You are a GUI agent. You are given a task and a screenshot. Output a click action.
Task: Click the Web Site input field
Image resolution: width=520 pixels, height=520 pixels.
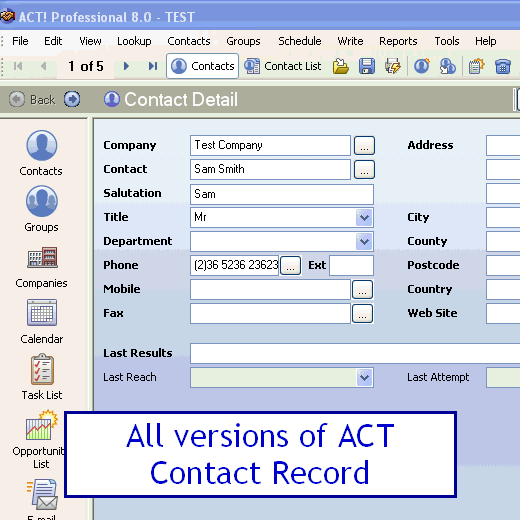click(503, 313)
